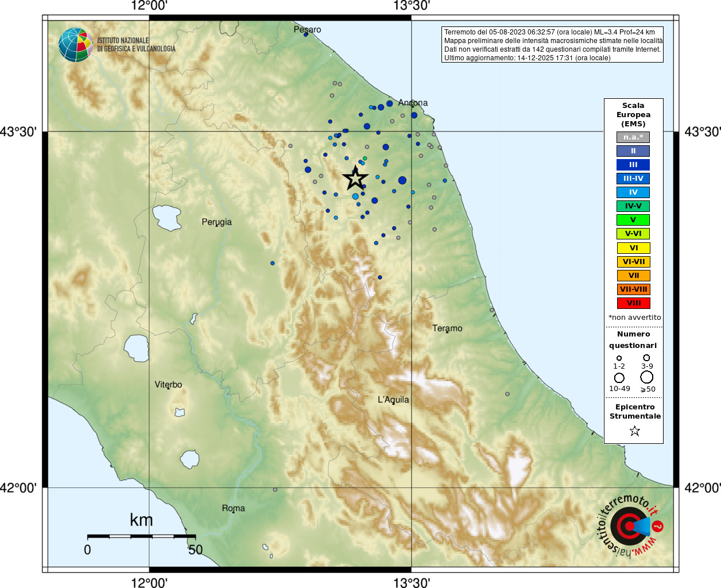Click the Roma city label
Viewport: 721px width, 588px height.
[233, 508]
